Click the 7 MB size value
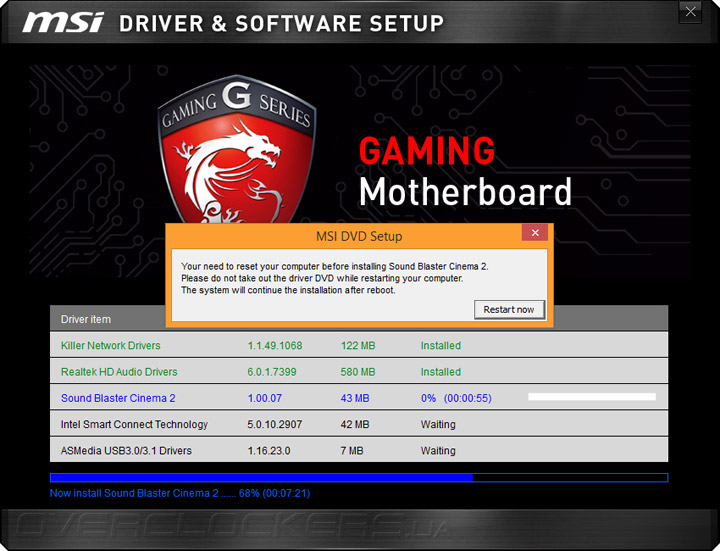The image size is (720, 551). (x=352, y=450)
